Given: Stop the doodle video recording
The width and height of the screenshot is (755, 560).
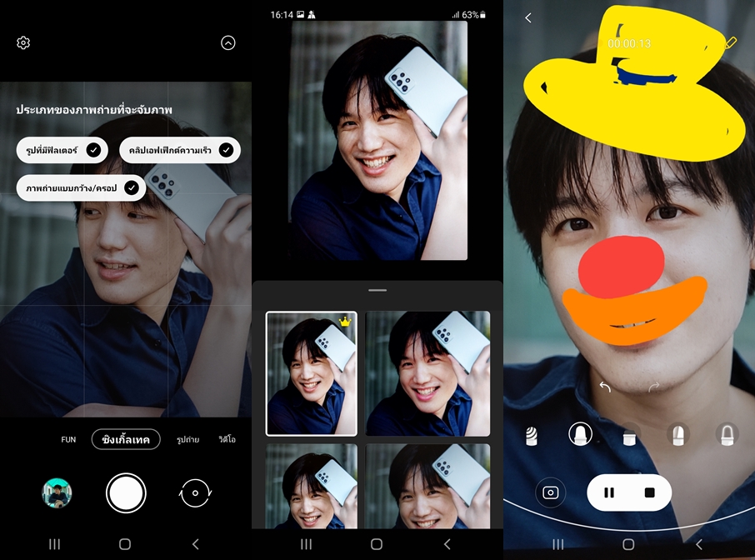Looking at the screenshot, I should coord(650,492).
